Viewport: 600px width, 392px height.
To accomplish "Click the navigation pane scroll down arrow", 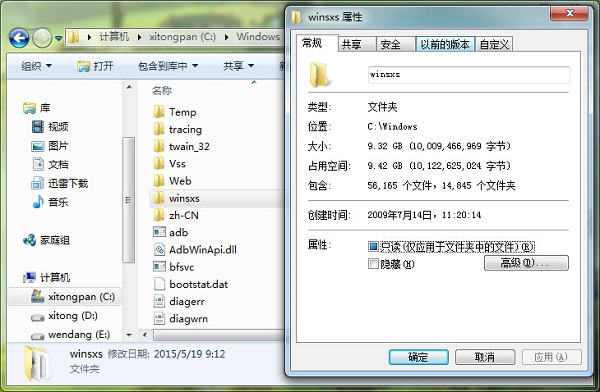I will (129, 335).
